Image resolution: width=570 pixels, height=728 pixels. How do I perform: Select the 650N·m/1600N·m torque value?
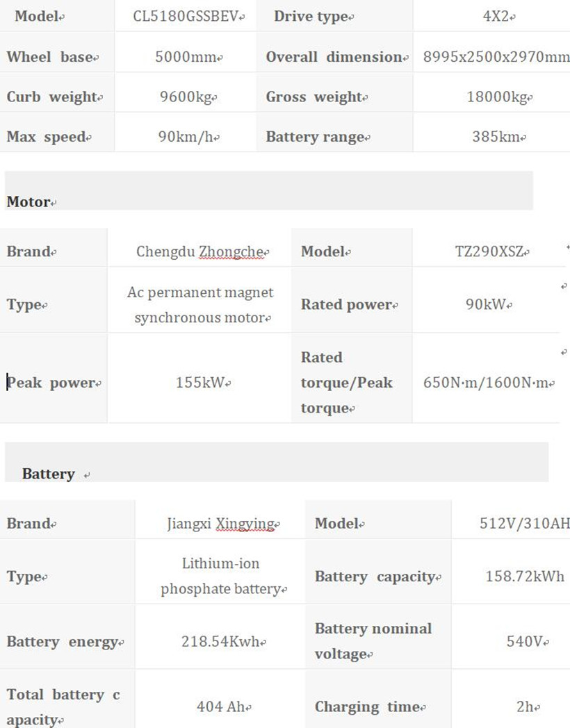[x=489, y=383]
